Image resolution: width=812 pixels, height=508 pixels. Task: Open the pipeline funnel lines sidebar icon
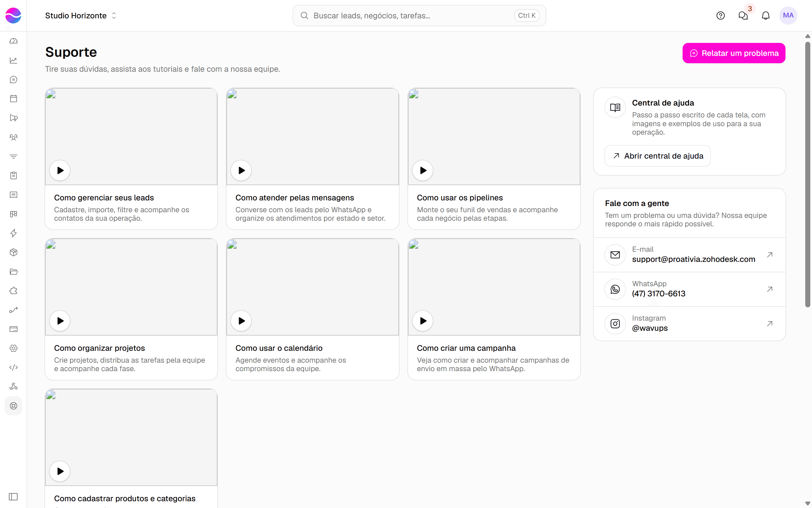14,156
